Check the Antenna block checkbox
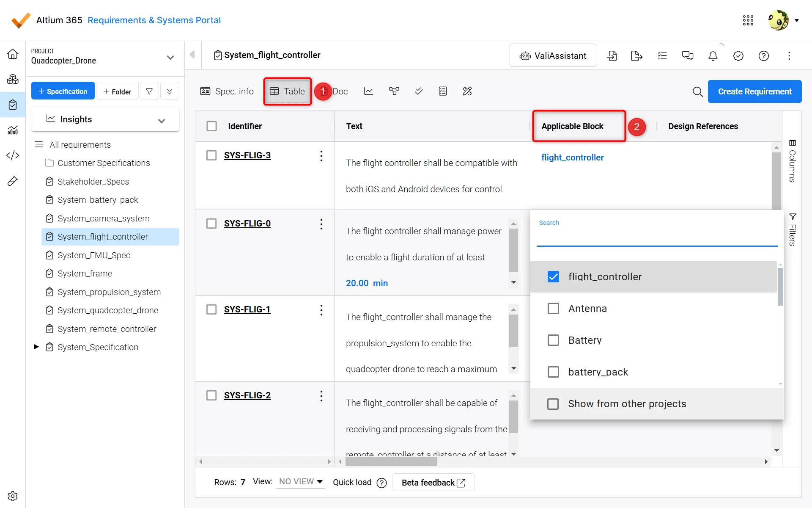Screen dimensions: 812x508 pyautogui.click(x=553, y=308)
